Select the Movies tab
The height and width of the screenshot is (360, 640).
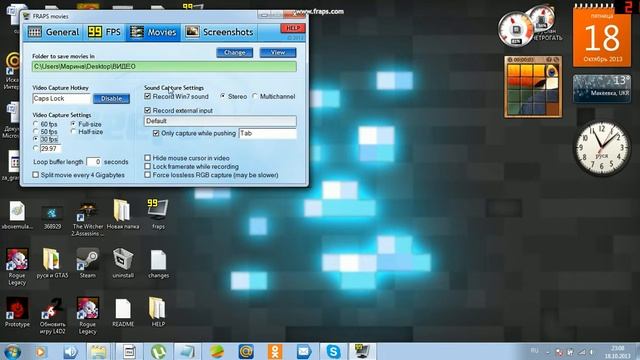click(153, 32)
